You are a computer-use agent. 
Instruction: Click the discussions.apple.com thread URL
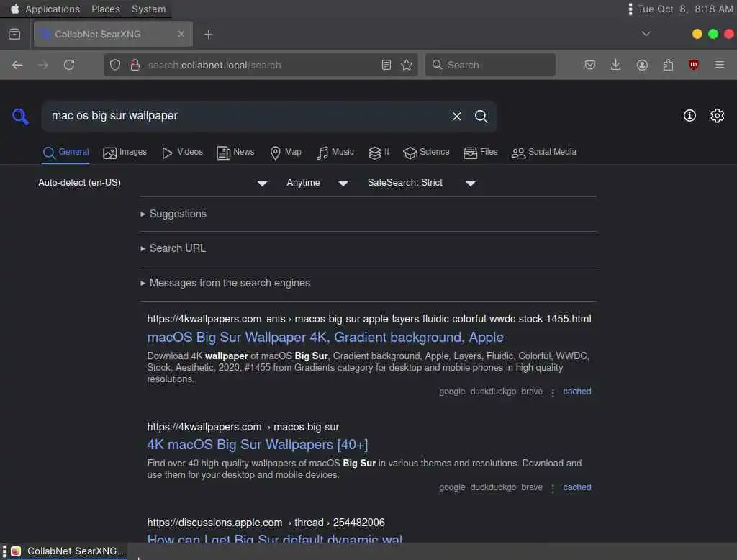tap(266, 523)
